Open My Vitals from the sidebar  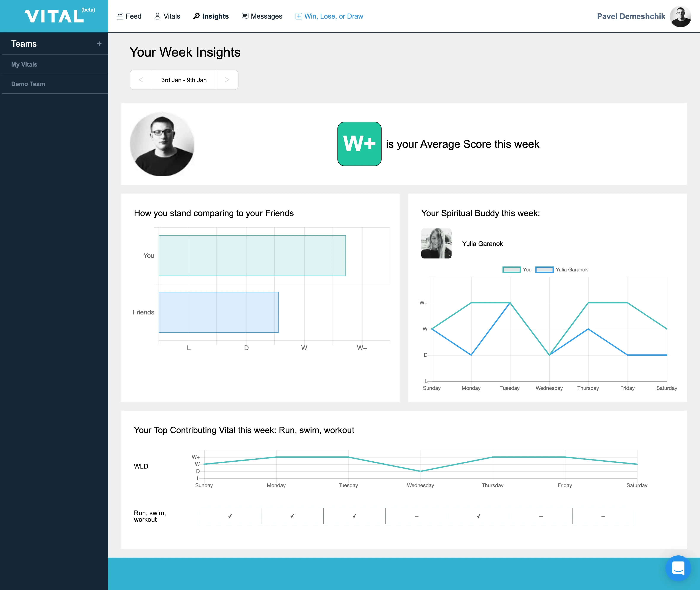24,64
